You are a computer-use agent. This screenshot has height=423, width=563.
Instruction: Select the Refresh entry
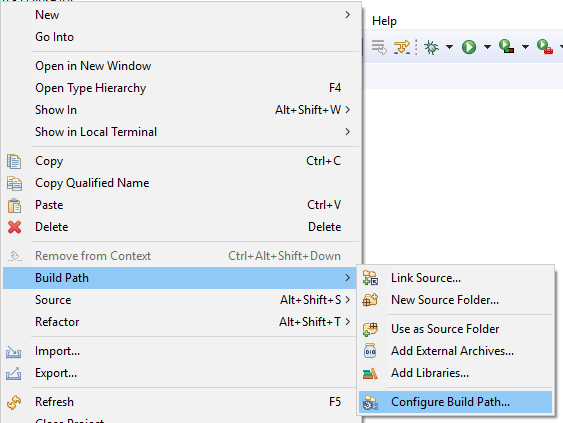[180, 402]
